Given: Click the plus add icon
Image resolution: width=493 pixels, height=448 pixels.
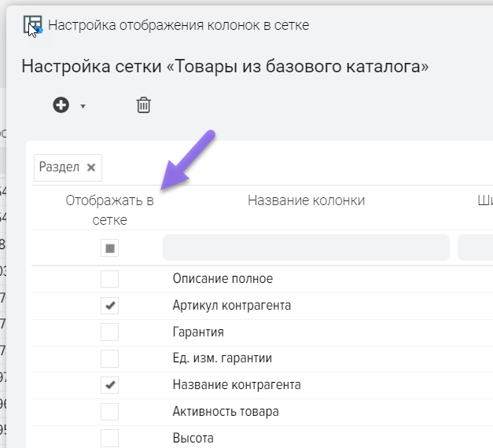Looking at the screenshot, I should click(61, 105).
